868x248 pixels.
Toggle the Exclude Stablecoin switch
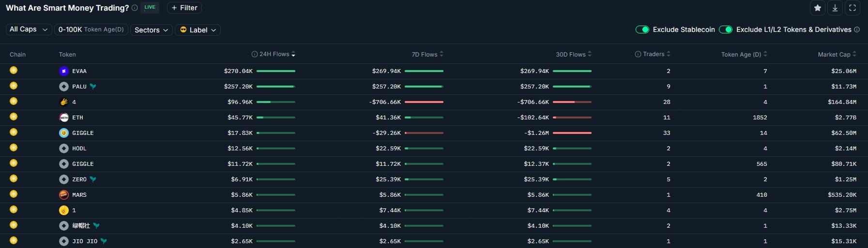click(642, 29)
